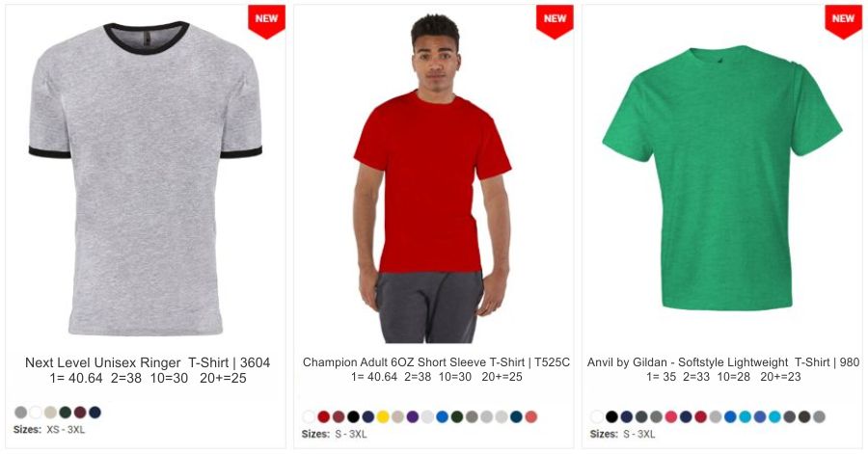Click the red Champion T-shirt model photo
This screenshot has height=454, width=868.
tap(432, 178)
